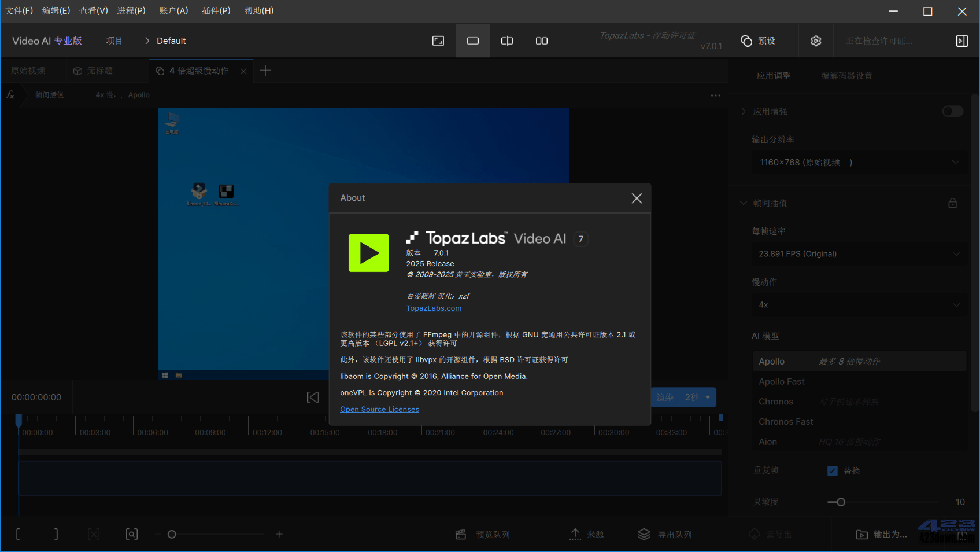Close the 4 倍超级慢动作 tab

pos(243,71)
